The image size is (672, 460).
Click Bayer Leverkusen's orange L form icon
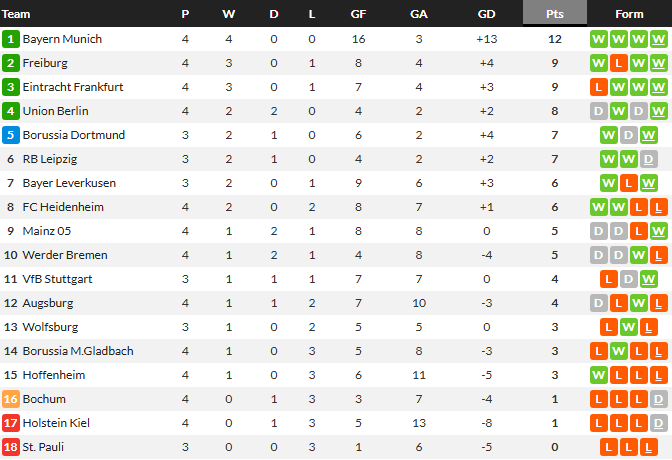pyautogui.click(x=629, y=183)
